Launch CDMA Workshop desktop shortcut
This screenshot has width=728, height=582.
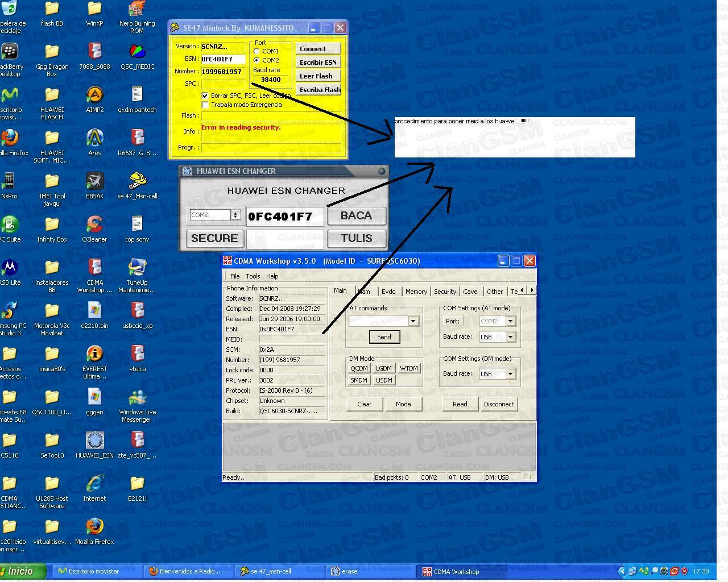[94, 268]
